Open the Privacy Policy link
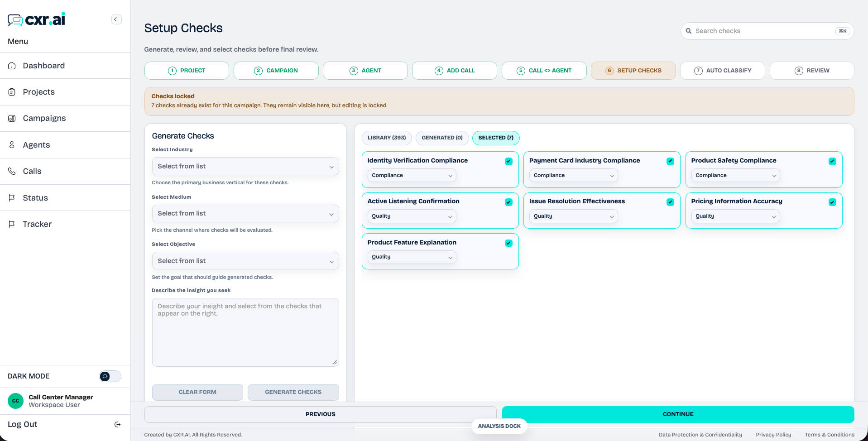868x441 pixels. 773,435
